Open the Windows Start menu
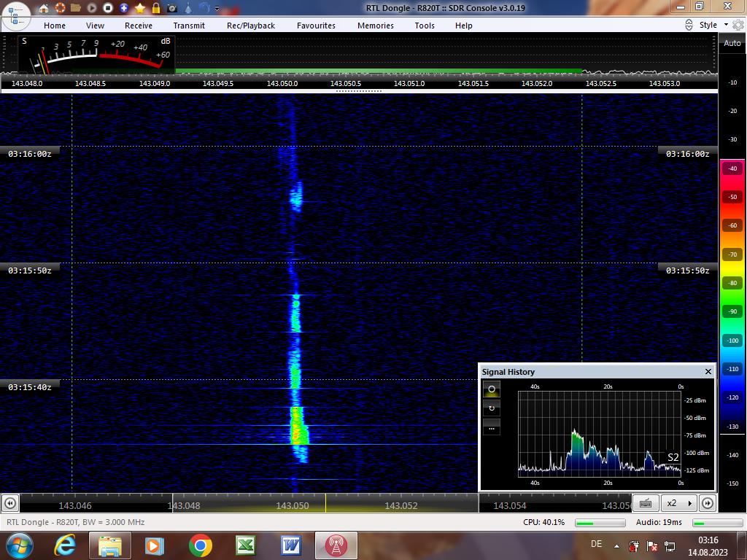The height and width of the screenshot is (560, 747). [x=20, y=545]
